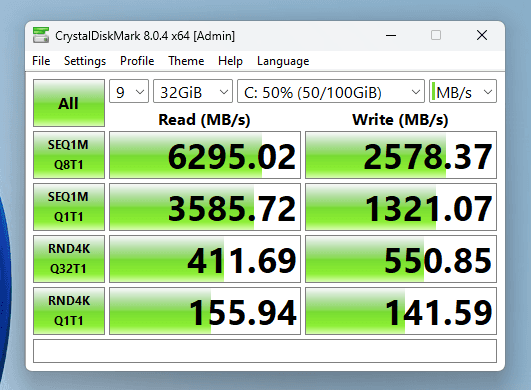Open the Profile menu
531x390 pixels.
pos(137,61)
